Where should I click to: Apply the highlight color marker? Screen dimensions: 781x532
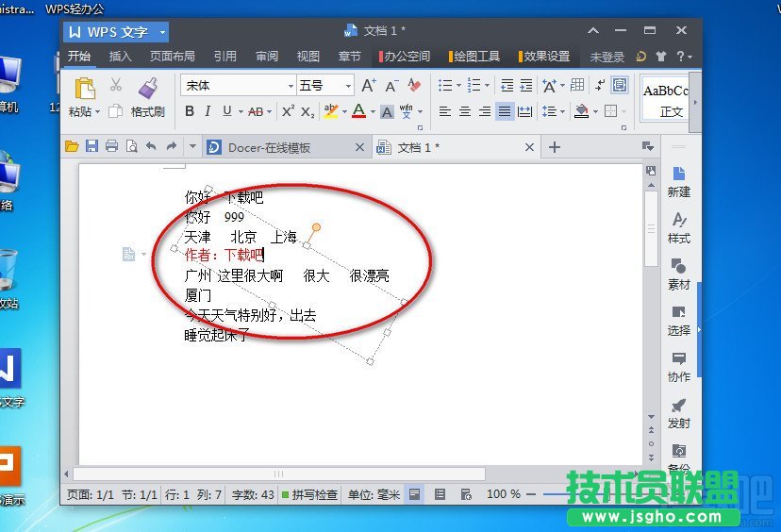(x=330, y=111)
